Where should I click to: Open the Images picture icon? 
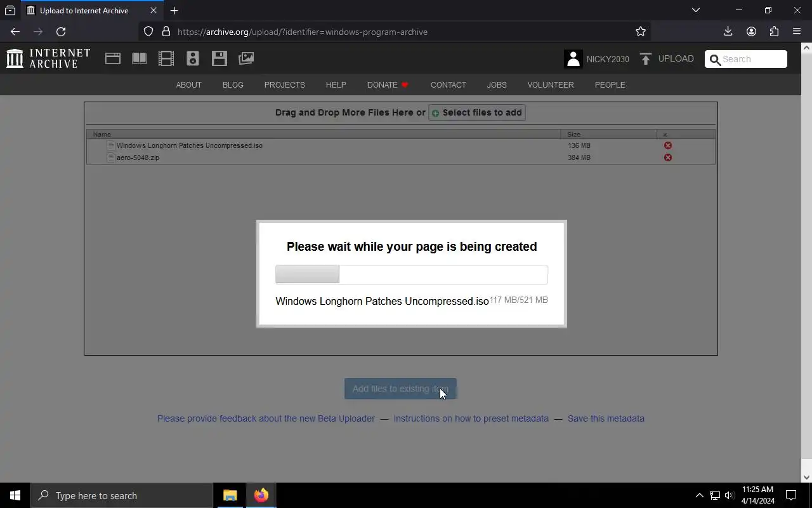246,58
